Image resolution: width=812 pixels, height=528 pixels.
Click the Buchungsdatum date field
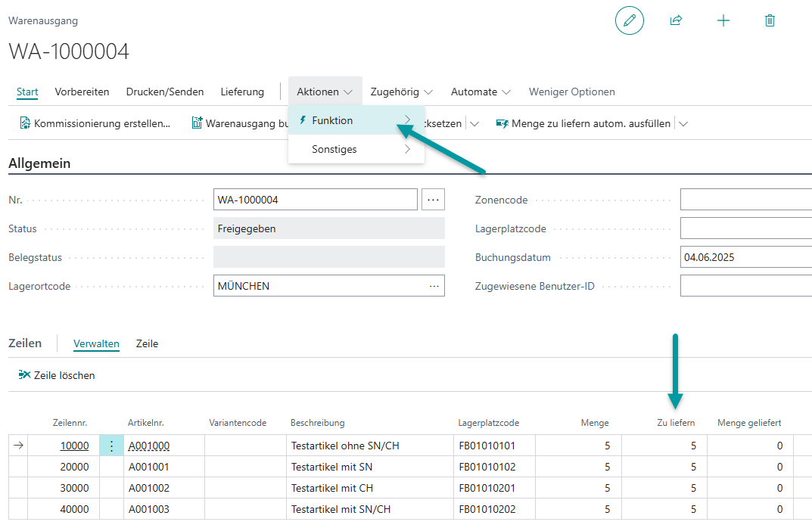(x=745, y=257)
